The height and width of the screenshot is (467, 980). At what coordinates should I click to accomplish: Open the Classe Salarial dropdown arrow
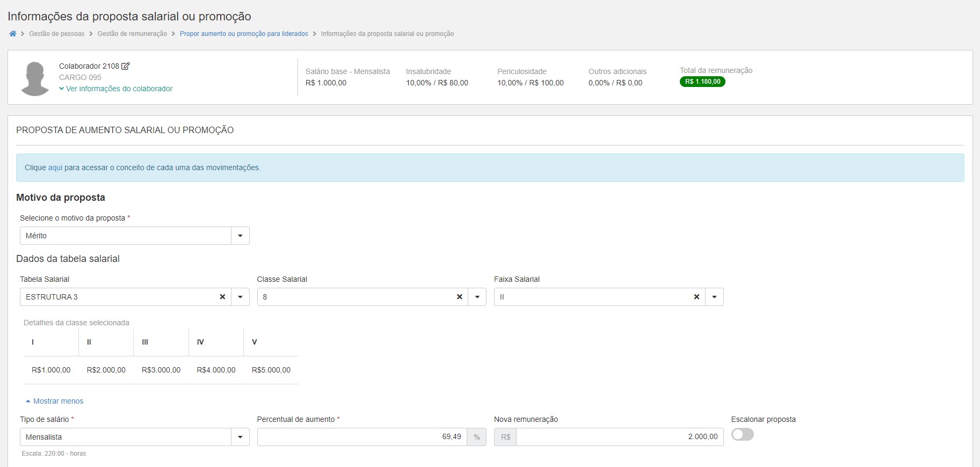pos(477,297)
